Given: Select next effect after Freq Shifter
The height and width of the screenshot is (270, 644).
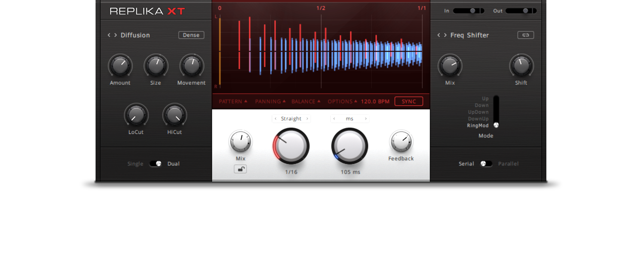Looking at the screenshot, I should click(445, 35).
